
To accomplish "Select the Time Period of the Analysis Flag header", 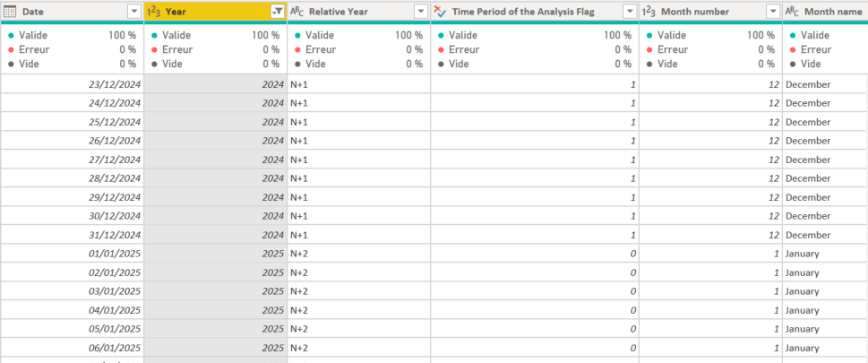I will click(535, 11).
